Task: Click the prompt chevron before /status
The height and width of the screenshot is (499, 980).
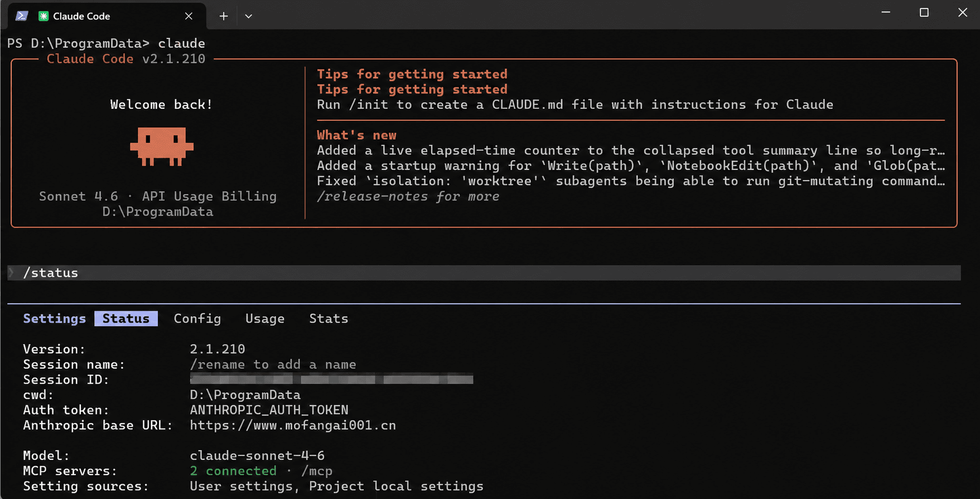Action: tap(11, 273)
